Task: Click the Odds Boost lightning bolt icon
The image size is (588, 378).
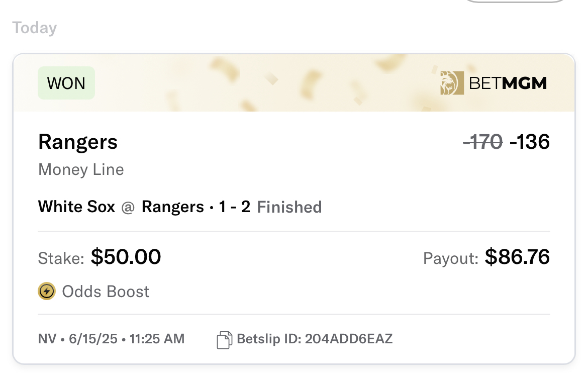Action: pyautogui.click(x=47, y=291)
